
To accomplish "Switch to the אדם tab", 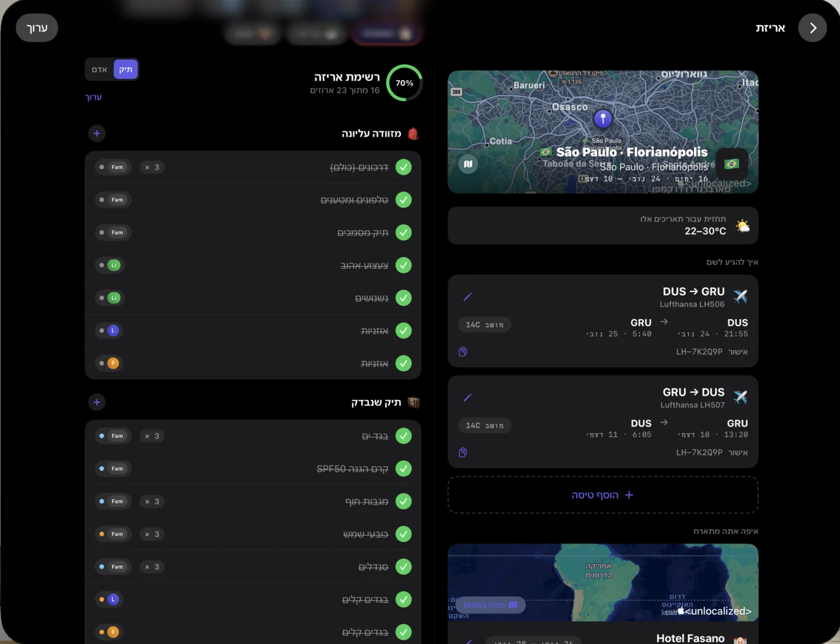I will [x=99, y=69].
